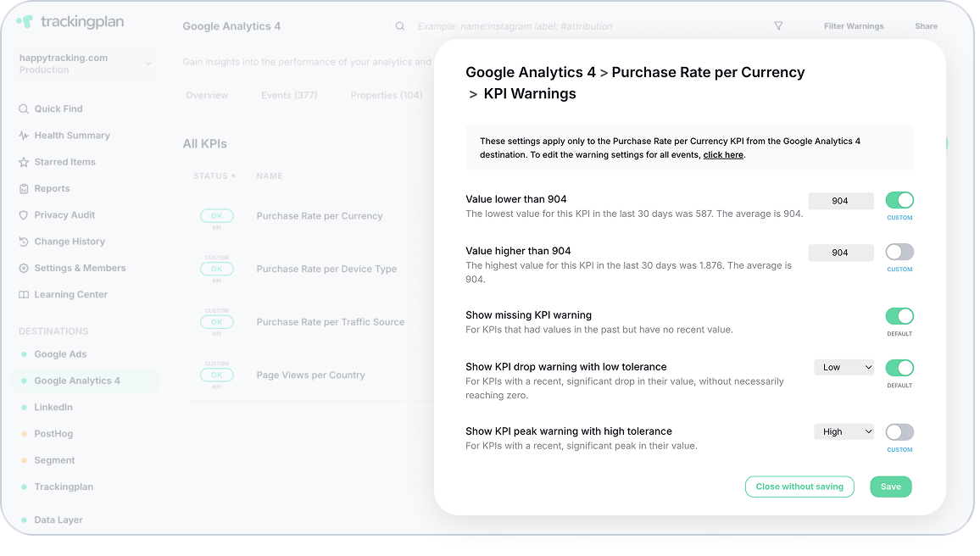Click the search magnifier icon in top bar
The width and height of the screenshot is (980, 556).
(x=400, y=26)
